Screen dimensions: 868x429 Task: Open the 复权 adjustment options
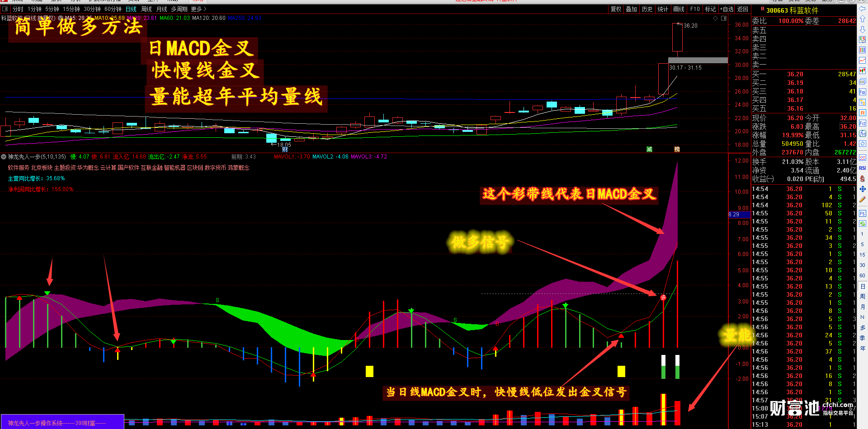(616, 9)
